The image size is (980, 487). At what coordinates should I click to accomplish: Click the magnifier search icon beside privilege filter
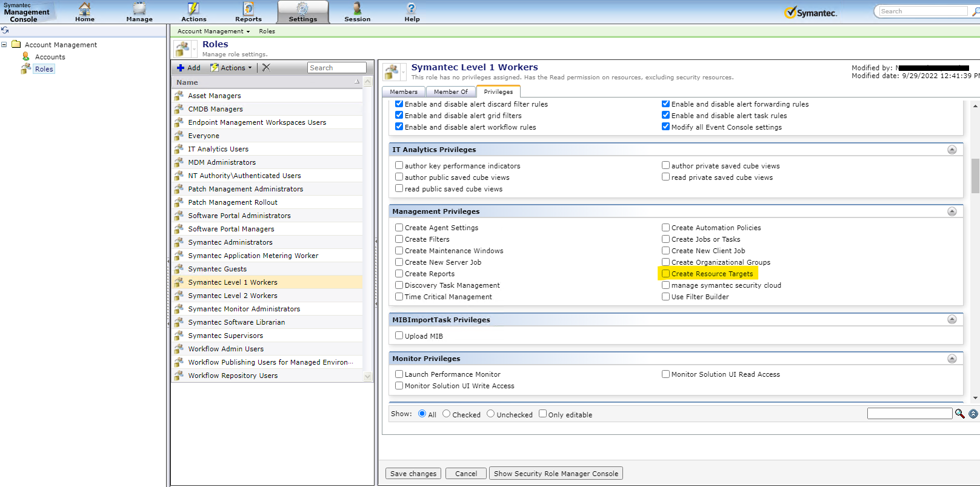point(959,414)
